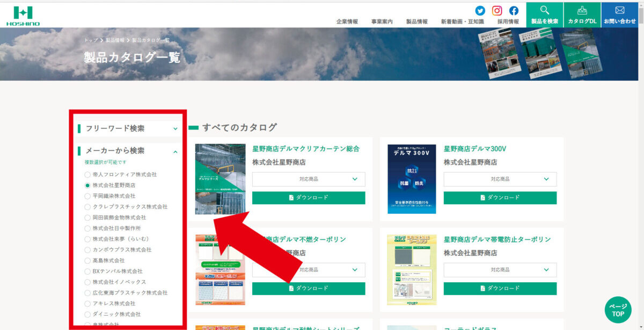This screenshot has height=330, width=644.
Task: Open デルマ帯電防止ターポリン catalog thumbnail
Action: coord(412,270)
